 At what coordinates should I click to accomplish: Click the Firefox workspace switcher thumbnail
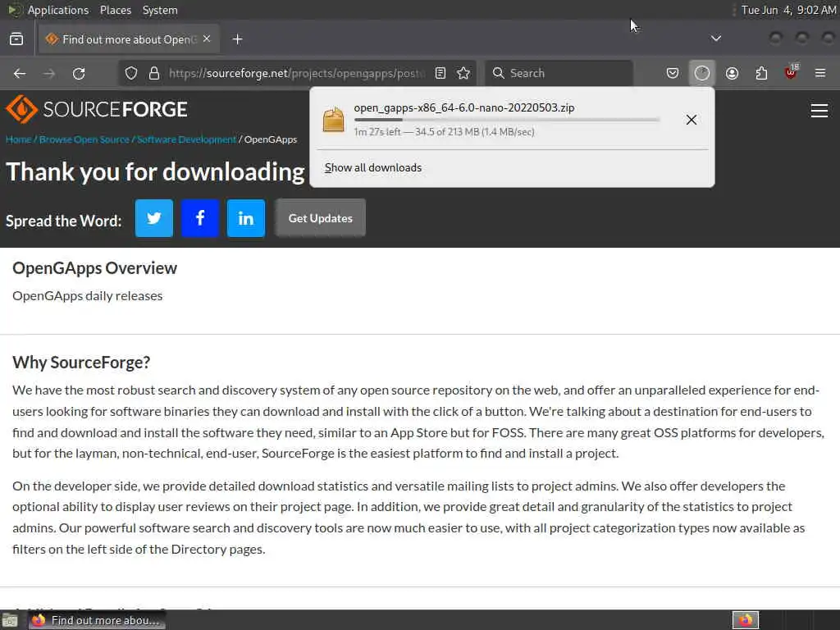click(x=746, y=620)
